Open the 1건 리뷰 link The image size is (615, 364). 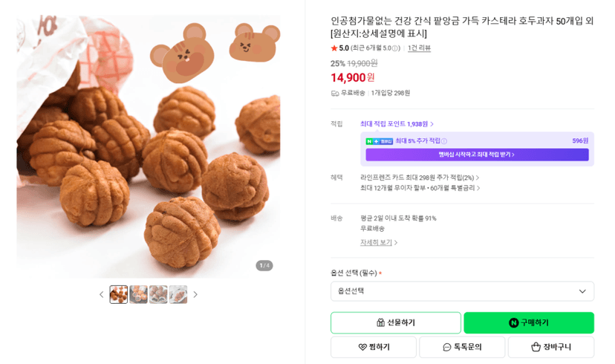(x=419, y=48)
